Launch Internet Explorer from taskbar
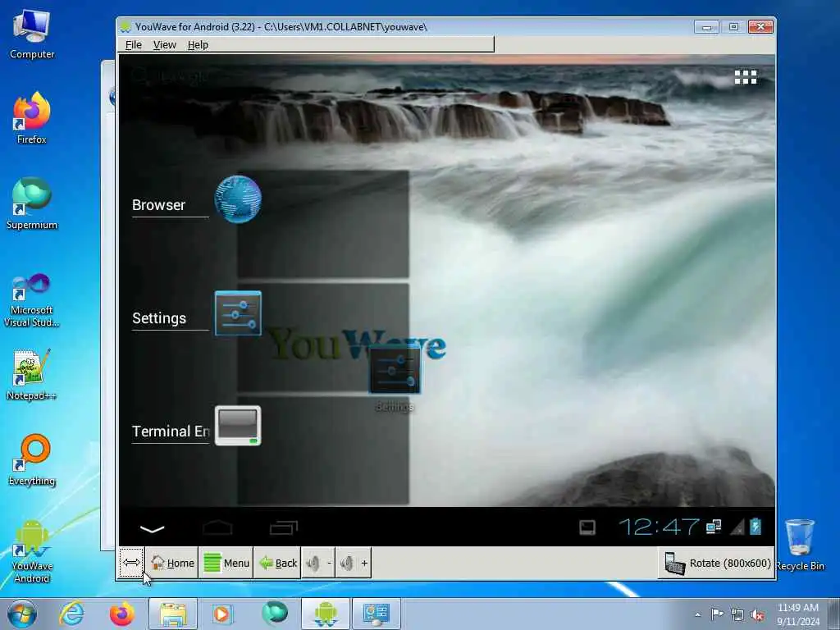The image size is (840, 630). [x=71, y=614]
